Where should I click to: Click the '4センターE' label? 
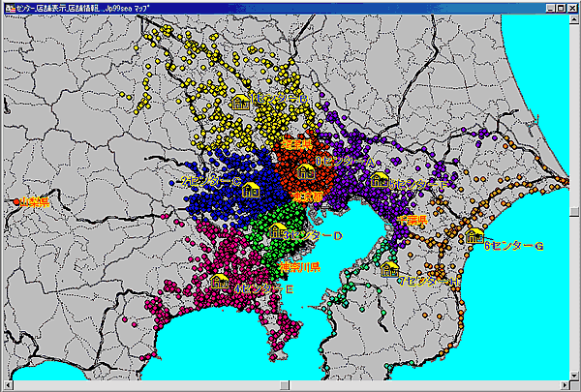(264, 288)
